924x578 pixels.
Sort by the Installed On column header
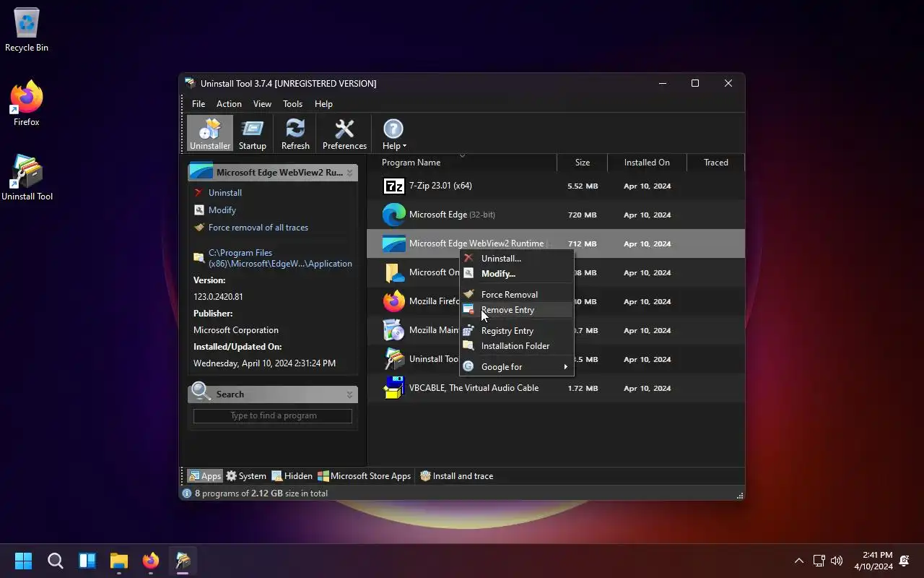tap(647, 163)
